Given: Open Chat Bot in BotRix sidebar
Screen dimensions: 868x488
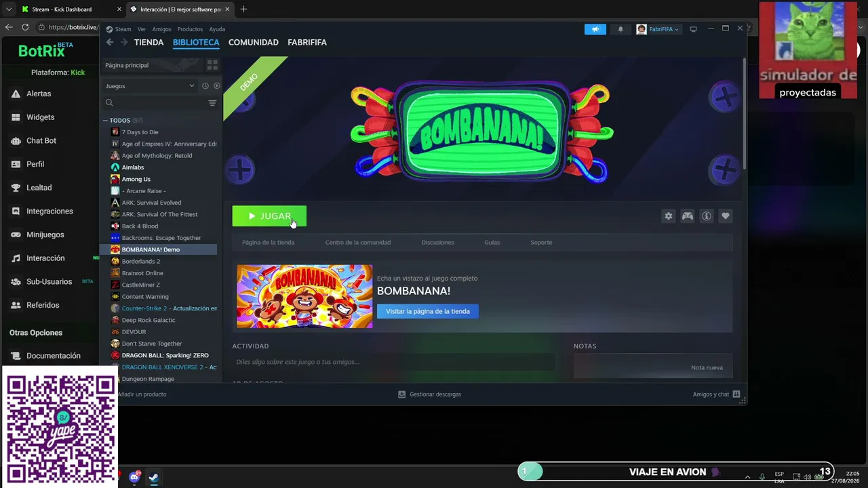Looking at the screenshot, I should tap(41, 141).
